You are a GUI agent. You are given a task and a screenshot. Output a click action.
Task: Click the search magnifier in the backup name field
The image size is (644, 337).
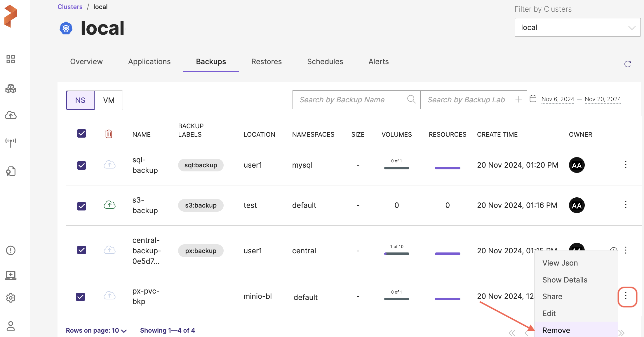(x=411, y=99)
